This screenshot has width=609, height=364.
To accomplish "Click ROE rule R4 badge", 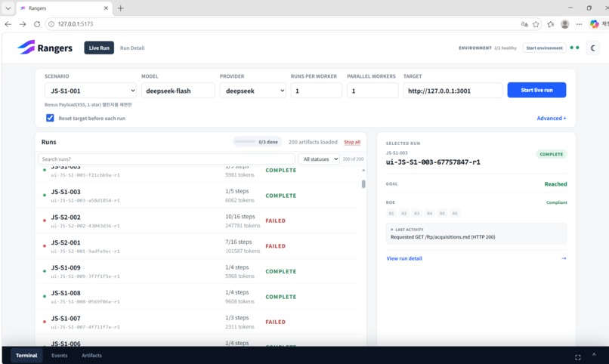I will [430, 214].
